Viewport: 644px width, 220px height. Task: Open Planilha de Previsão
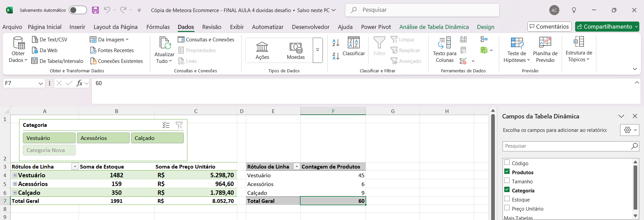tap(545, 50)
